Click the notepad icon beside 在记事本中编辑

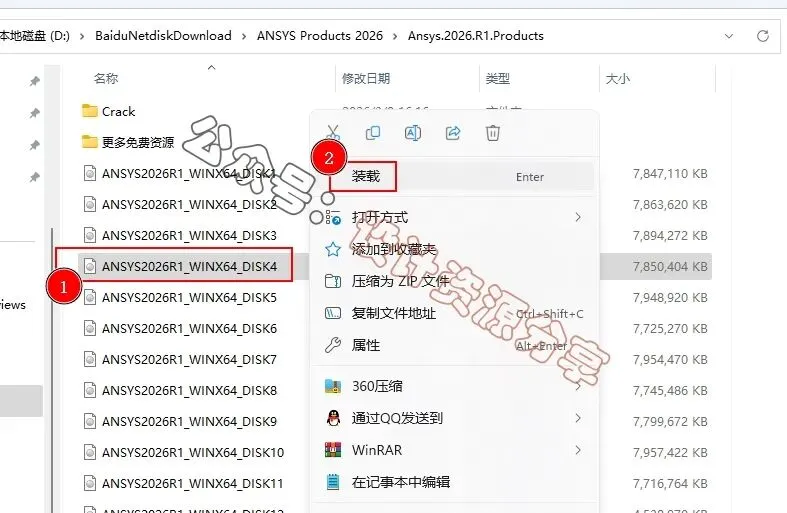(x=333, y=482)
